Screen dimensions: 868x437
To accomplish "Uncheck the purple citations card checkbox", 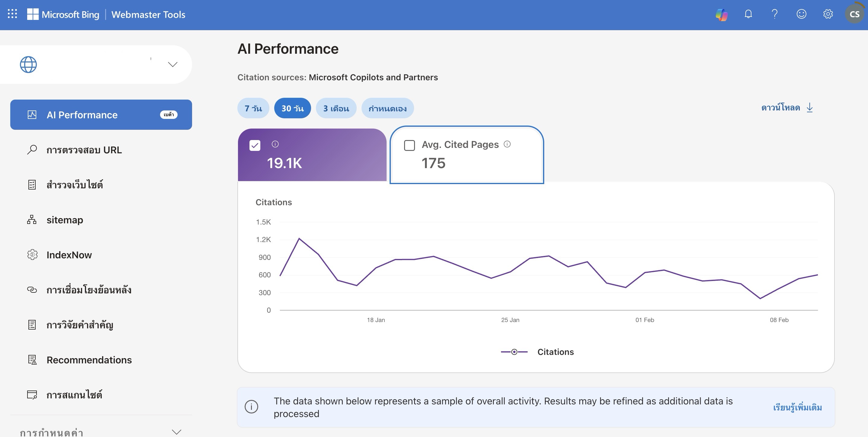I will [x=255, y=145].
